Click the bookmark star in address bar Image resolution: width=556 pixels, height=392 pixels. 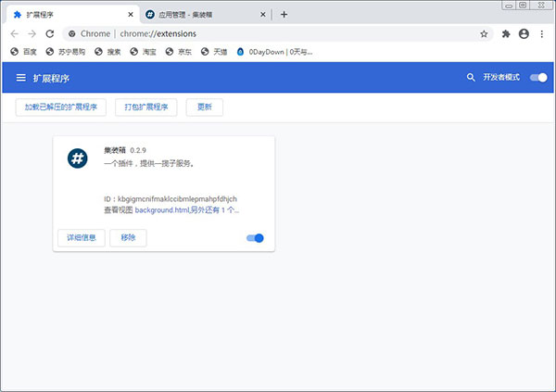click(x=484, y=33)
